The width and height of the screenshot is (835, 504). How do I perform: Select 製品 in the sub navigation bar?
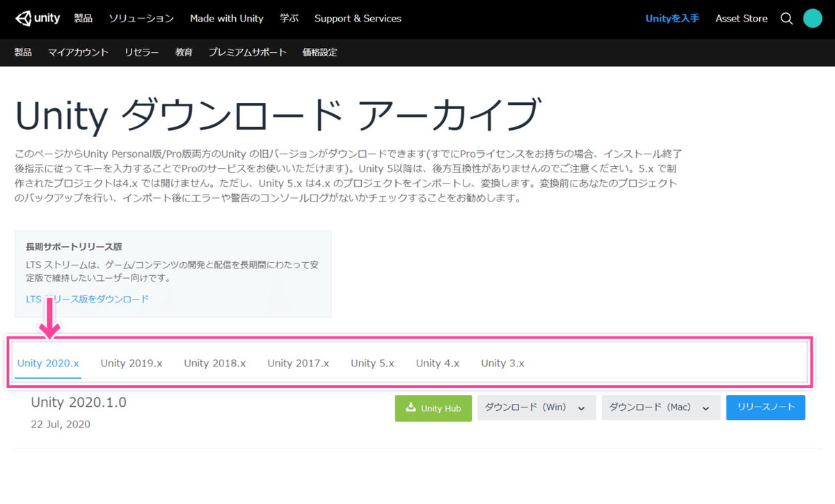(23, 52)
